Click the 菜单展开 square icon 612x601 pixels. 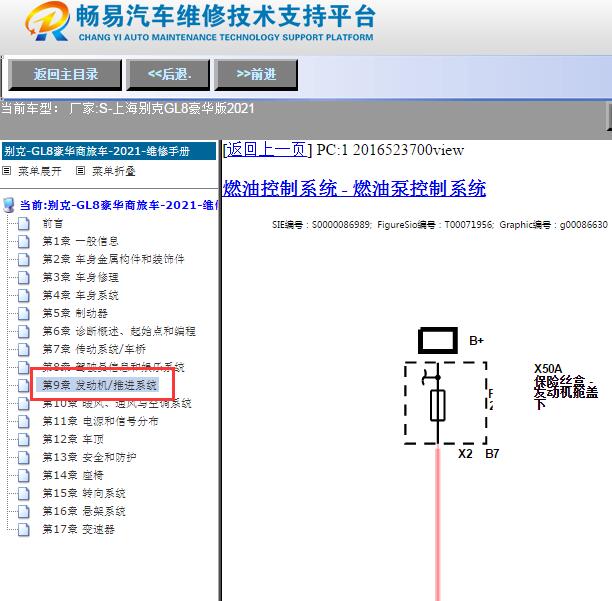[7, 171]
